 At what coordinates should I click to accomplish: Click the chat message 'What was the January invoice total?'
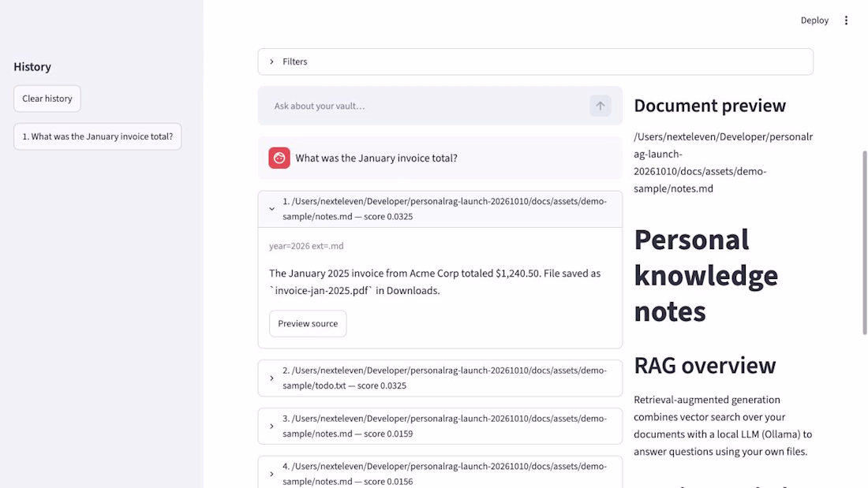pyautogui.click(x=376, y=158)
